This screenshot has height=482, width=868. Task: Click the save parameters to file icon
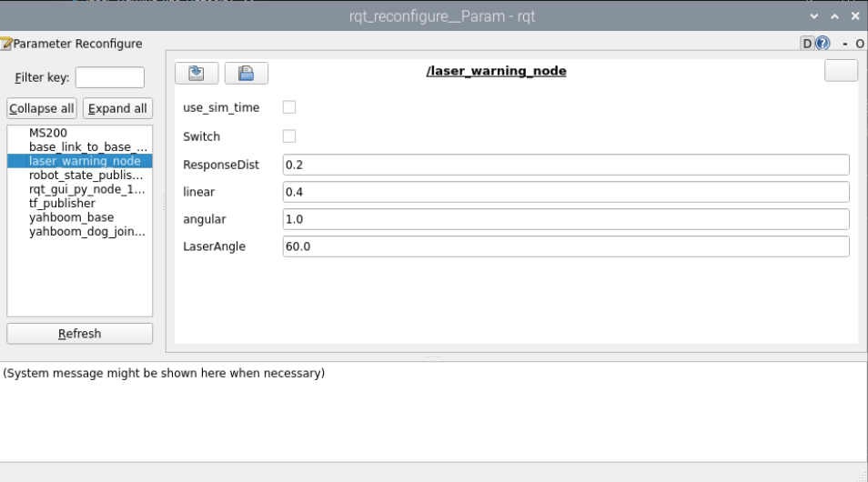click(x=246, y=74)
